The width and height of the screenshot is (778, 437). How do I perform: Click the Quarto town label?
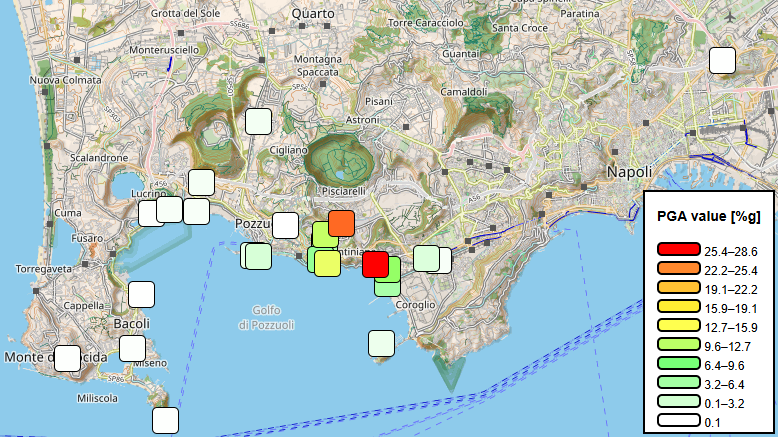point(313,14)
